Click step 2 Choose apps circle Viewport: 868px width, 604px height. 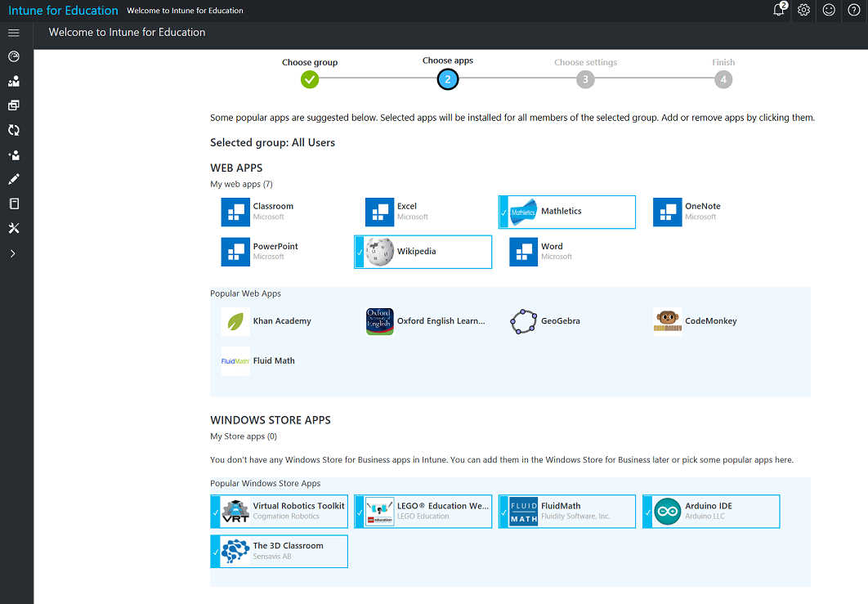(448, 79)
